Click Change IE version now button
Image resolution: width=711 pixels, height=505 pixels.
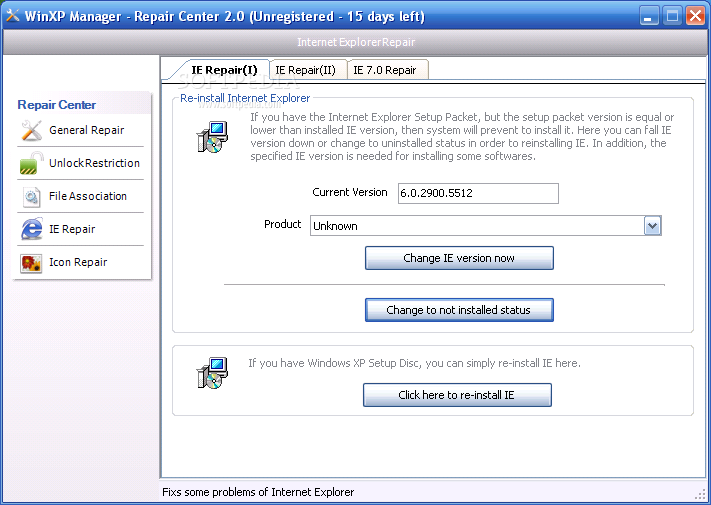click(x=459, y=258)
